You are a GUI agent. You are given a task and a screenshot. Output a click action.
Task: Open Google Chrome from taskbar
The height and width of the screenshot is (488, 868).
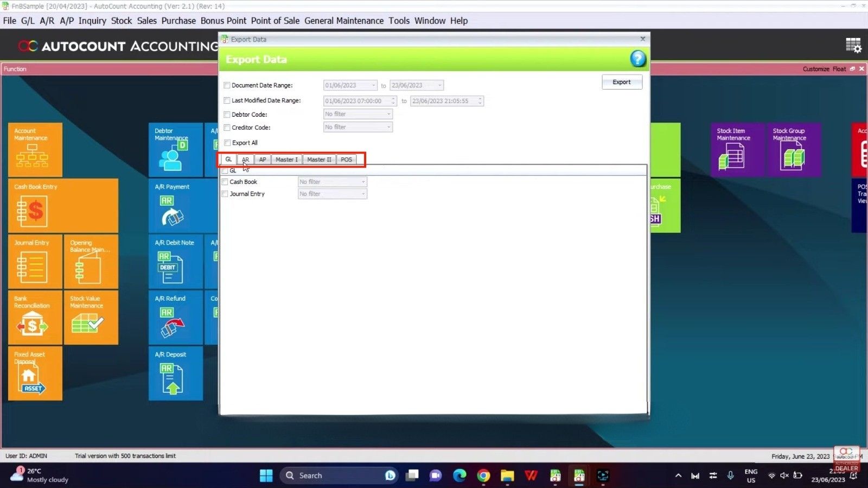[483, 476]
